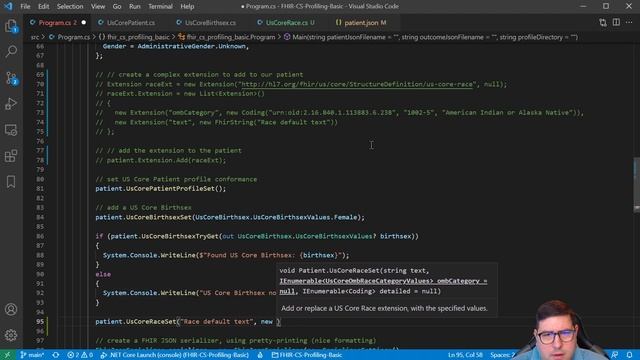
Task: Click fhir_cs_profiling_basic.Program class breadcrumb
Action: pyautogui.click(x=227, y=37)
